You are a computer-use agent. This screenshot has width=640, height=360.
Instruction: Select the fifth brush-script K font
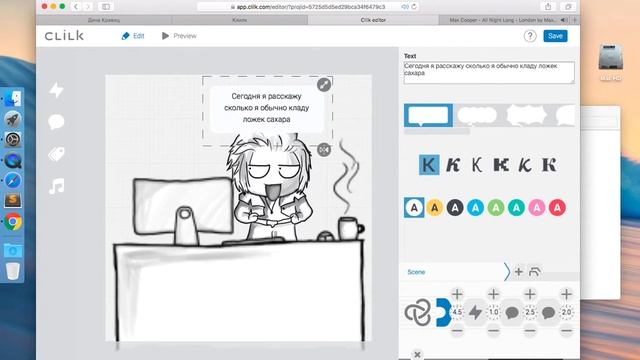(525, 165)
